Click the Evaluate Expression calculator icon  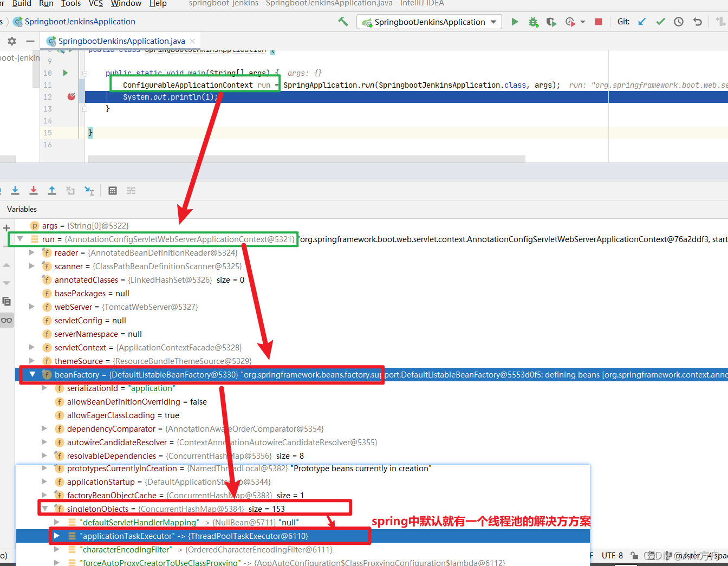113,191
